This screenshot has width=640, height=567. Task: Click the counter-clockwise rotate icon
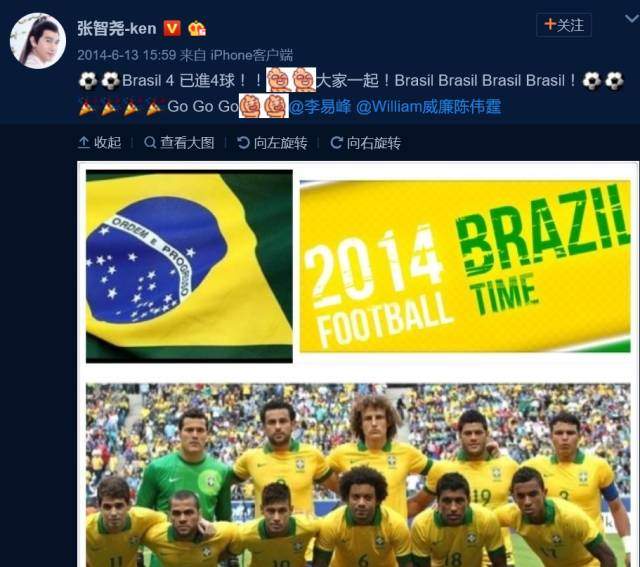[x=243, y=142]
